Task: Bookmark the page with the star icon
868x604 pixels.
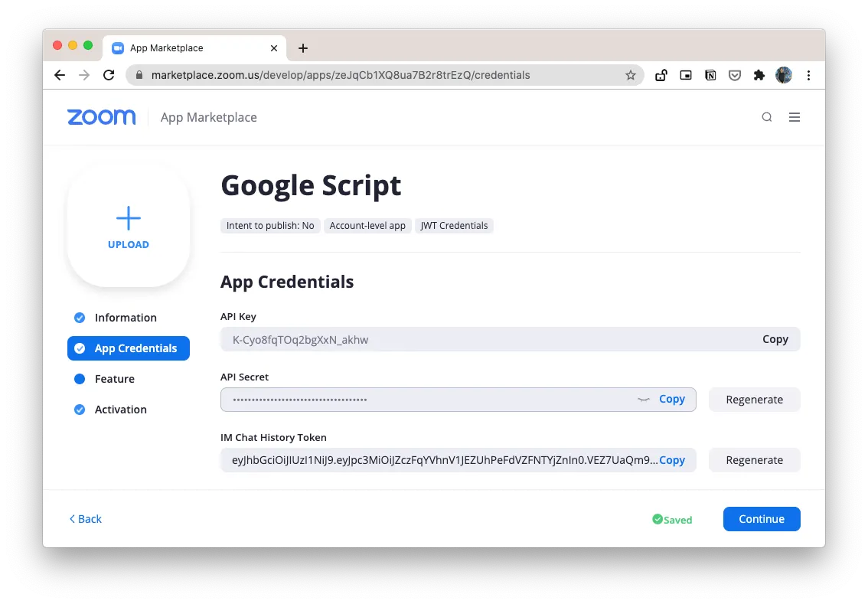Action: (631, 75)
